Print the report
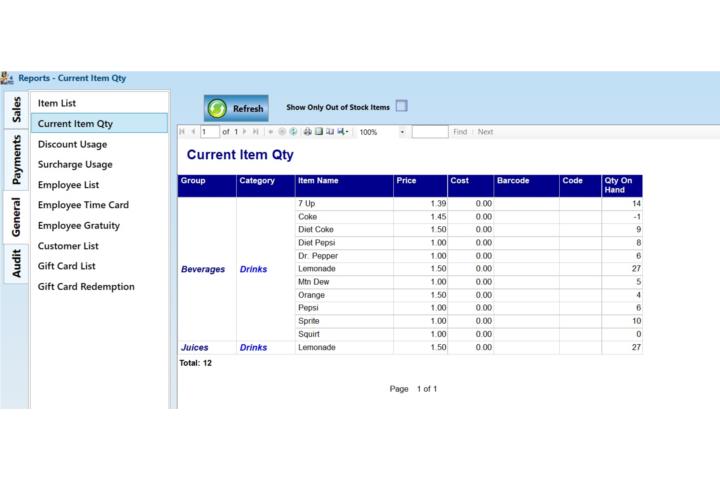 [x=308, y=132]
